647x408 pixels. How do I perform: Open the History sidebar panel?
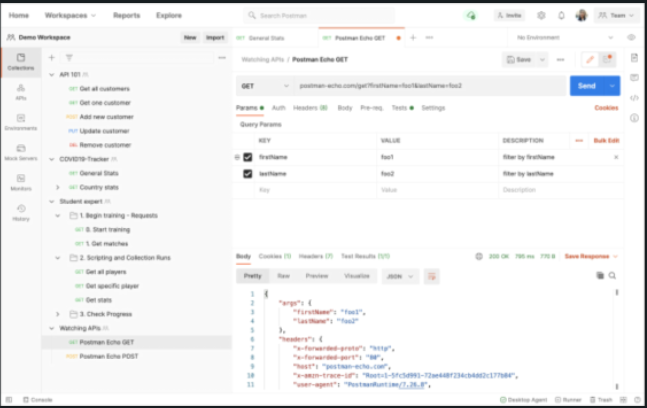(21, 213)
